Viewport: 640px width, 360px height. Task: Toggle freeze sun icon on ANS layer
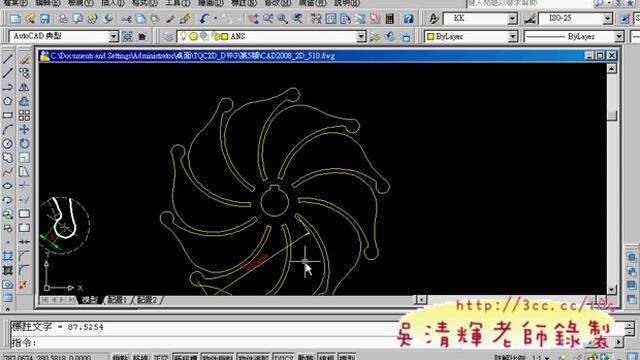click(x=193, y=36)
